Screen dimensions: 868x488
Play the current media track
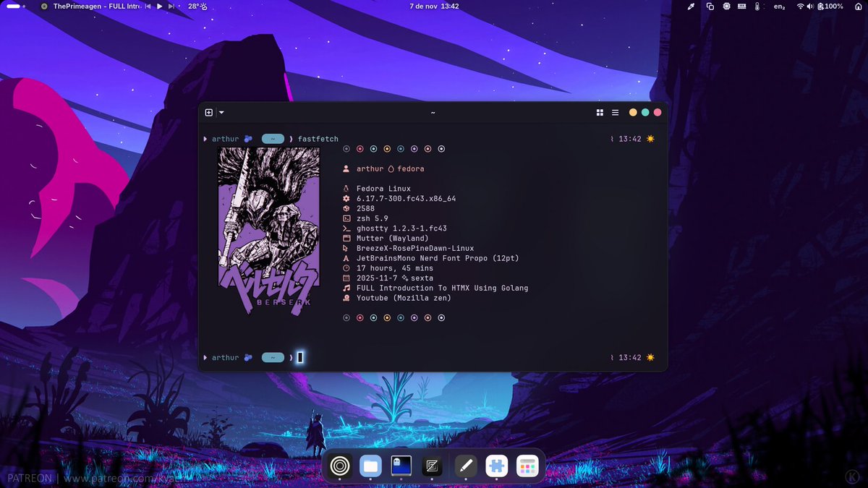(x=160, y=6)
